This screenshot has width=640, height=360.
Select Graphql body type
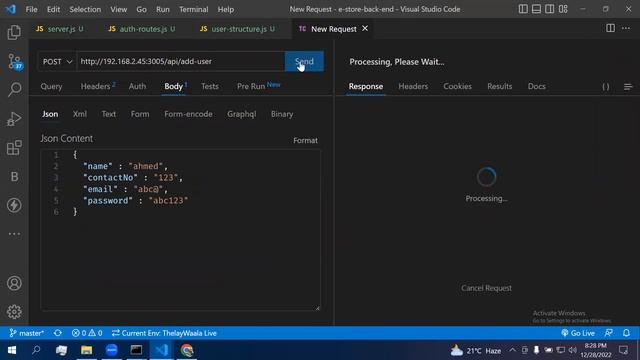coord(242,114)
